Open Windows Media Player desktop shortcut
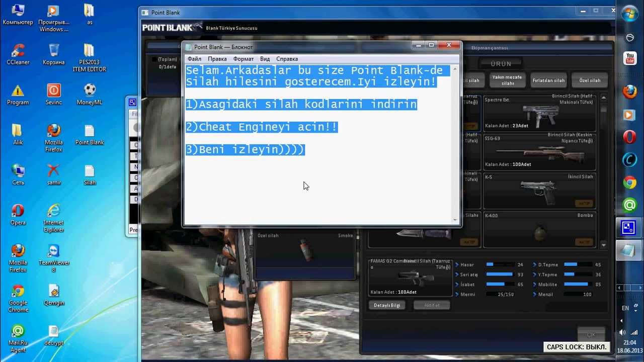Viewport: 644px width, 362px height. pyautogui.click(x=54, y=18)
